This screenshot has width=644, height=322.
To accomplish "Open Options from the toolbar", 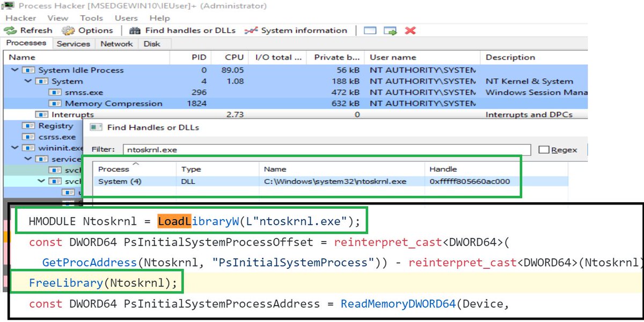I will click(87, 31).
